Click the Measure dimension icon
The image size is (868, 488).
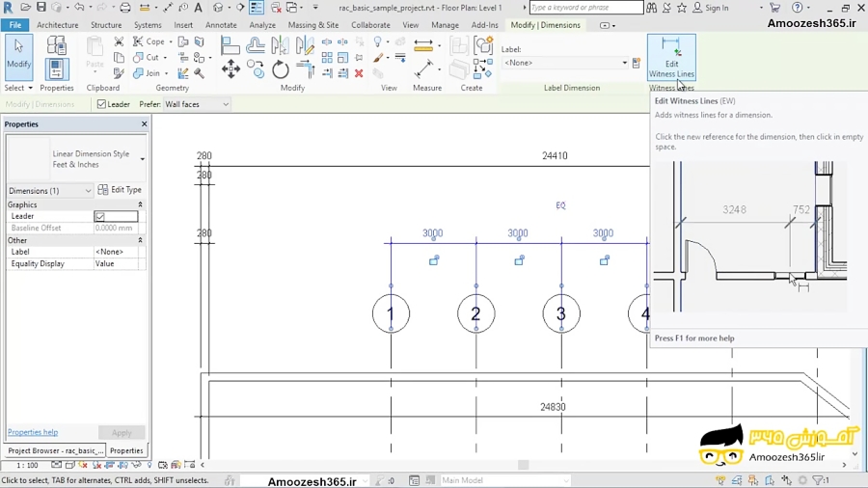tap(424, 69)
